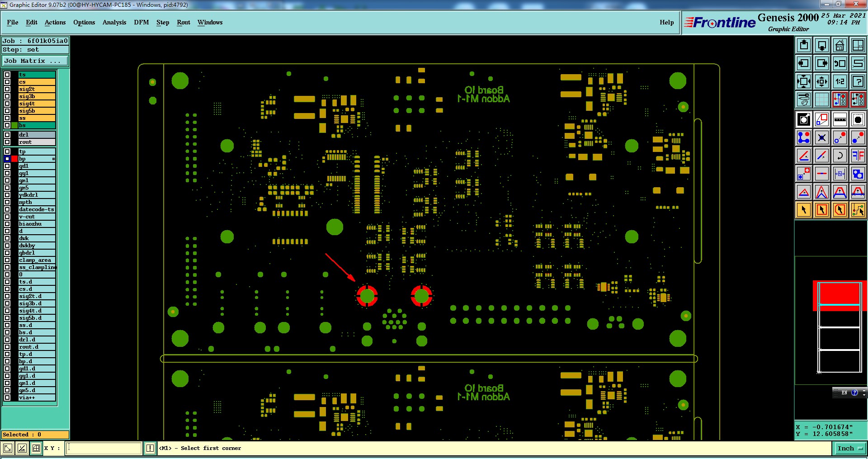Select the polygon selection arrow tool
Viewport: 868px width, 459px height.
pyautogui.click(x=840, y=210)
